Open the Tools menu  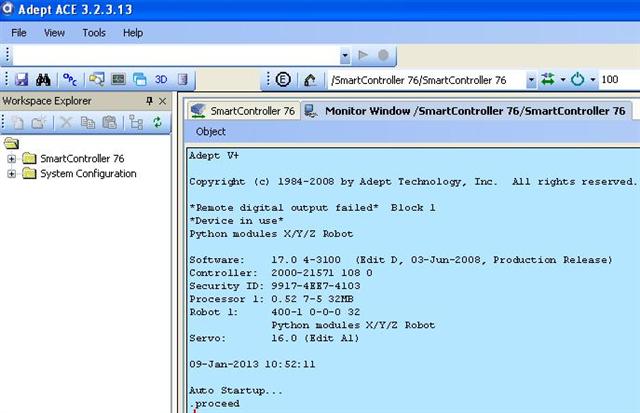94,33
